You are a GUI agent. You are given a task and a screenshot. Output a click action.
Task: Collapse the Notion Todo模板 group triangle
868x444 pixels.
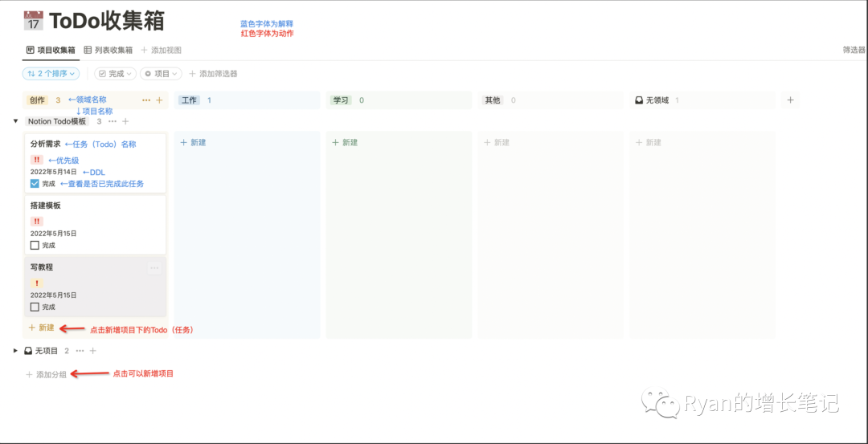click(x=15, y=121)
